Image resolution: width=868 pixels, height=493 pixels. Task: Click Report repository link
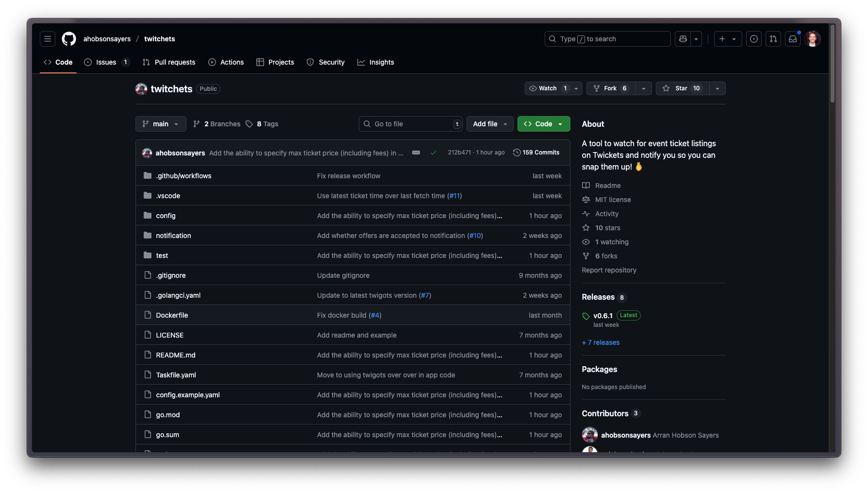(x=609, y=270)
